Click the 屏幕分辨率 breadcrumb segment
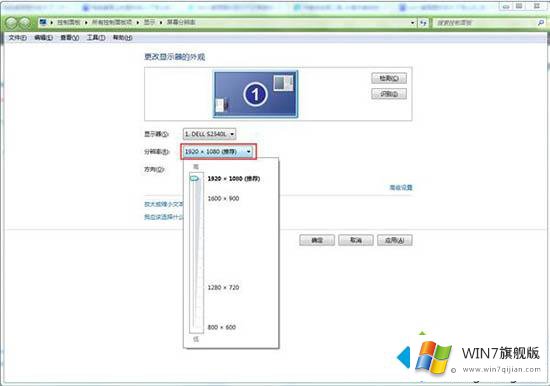This screenshot has width=550, height=386. (181, 22)
